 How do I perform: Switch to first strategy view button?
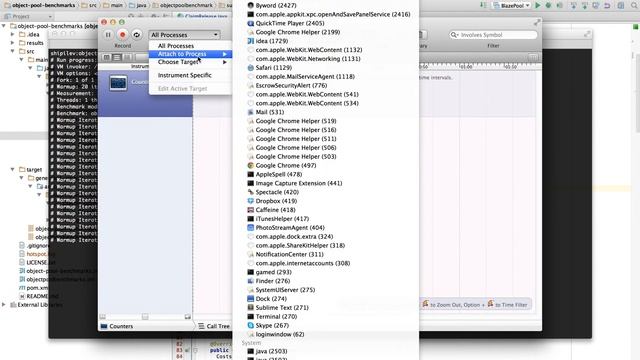click(x=107, y=58)
